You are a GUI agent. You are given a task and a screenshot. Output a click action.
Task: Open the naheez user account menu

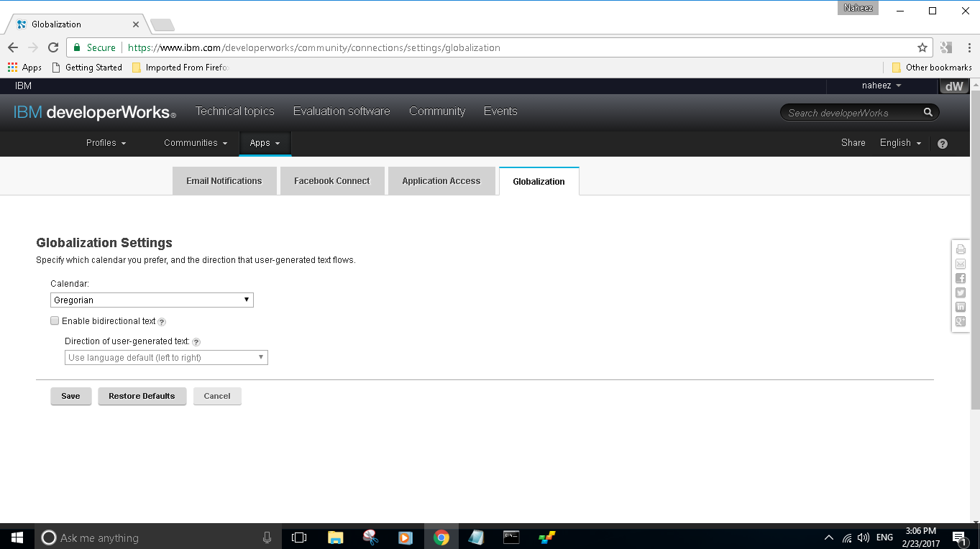pyautogui.click(x=881, y=86)
